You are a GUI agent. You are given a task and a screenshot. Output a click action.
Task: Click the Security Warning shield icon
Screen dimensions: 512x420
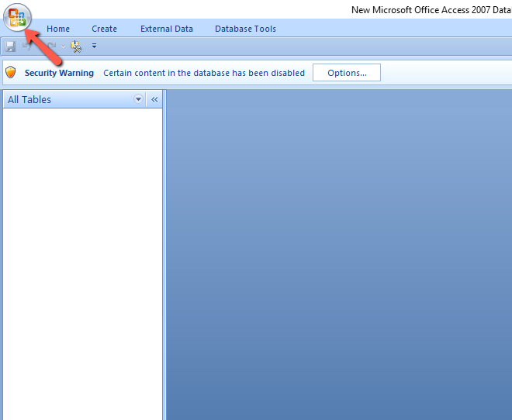(11, 73)
